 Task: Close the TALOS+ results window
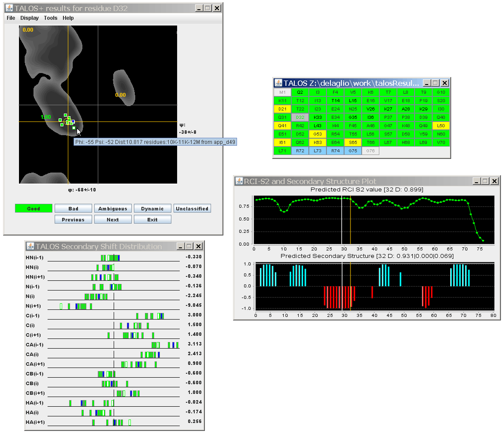217,8
